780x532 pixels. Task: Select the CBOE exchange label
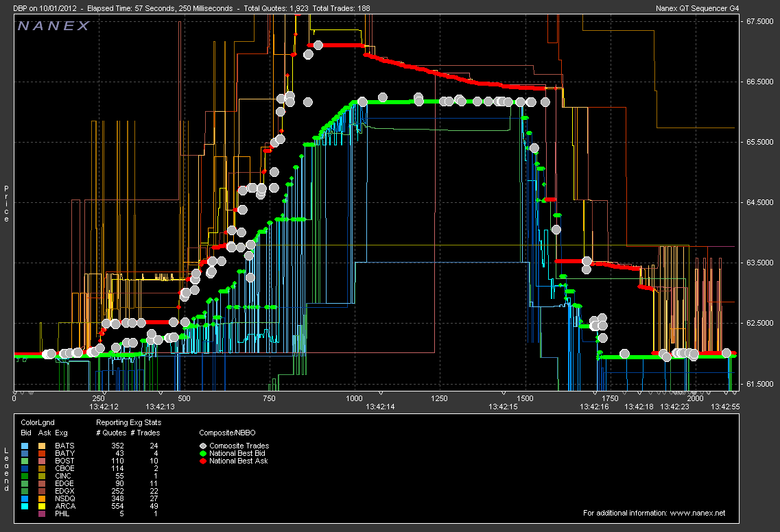pyautogui.click(x=64, y=468)
